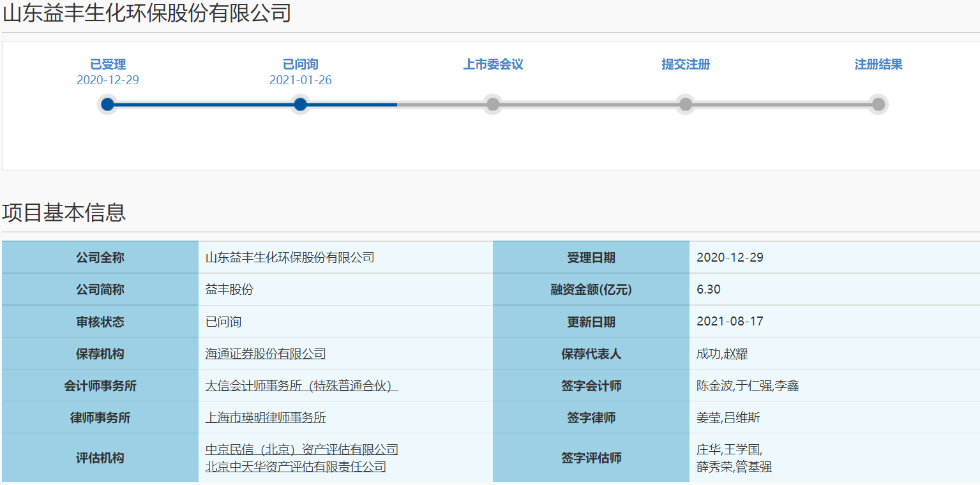The height and width of the screenshot is (485, 980).
Task: Click the 审核状态 header cell
Action: pyautogui.click(x=100, y=322)
